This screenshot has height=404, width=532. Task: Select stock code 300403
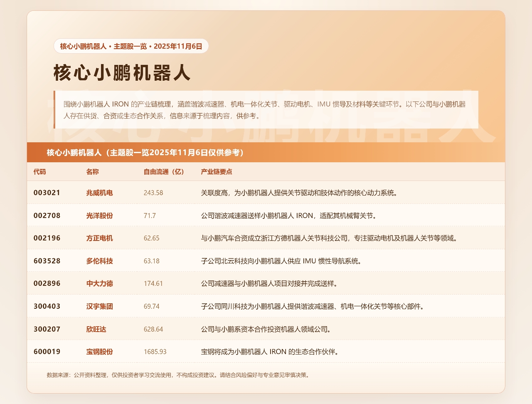47,306
